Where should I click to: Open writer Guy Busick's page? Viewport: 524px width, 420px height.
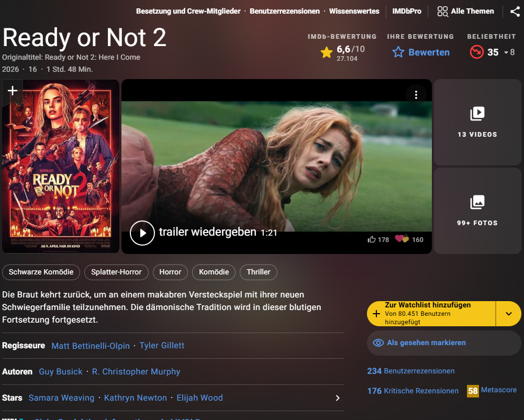(61, 372)
